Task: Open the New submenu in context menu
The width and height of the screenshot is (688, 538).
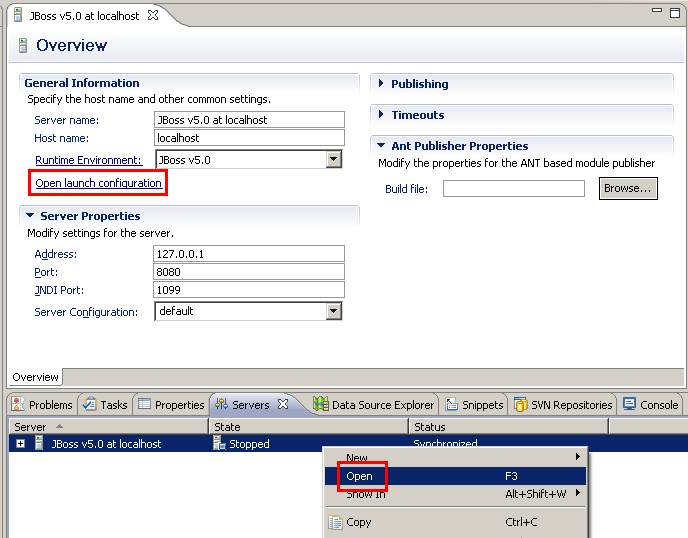Action: 357,457
